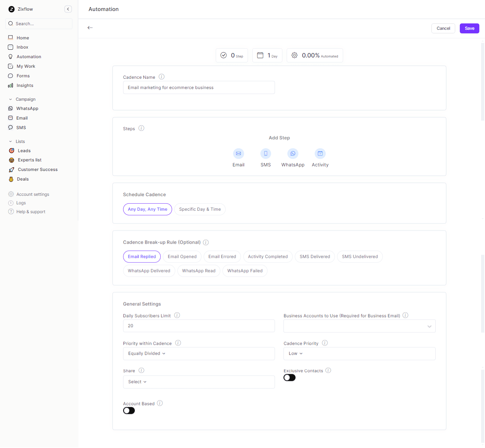485x448 pixels.
Task: Collapse the sidebar with chevron icon
Action: (68, 9)
